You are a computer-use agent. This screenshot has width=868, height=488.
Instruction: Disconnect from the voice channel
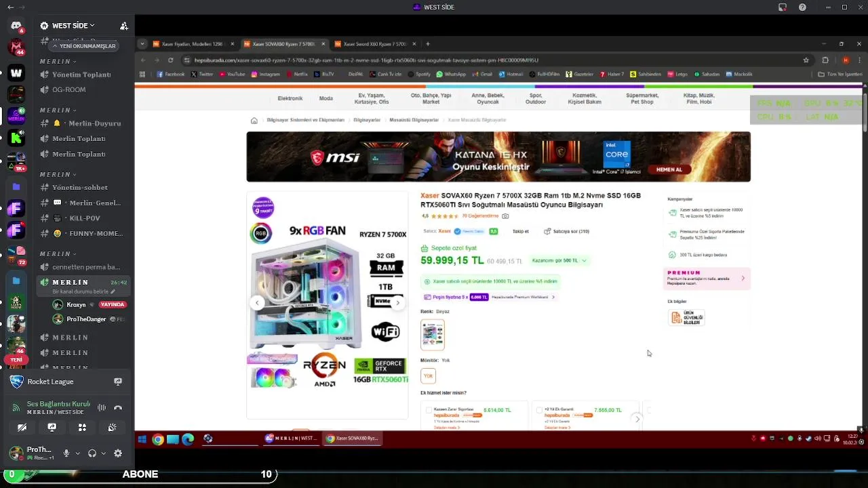[118, 407]
